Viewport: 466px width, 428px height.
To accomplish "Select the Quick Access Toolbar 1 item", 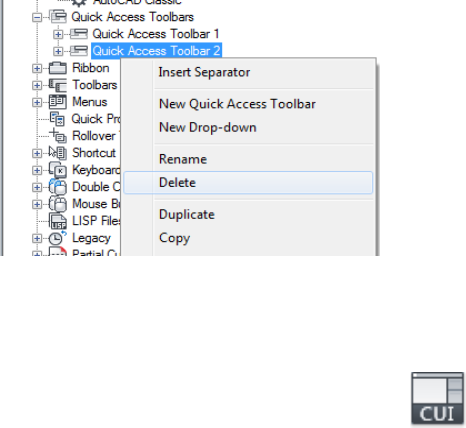I will click(x=156, y=34).
